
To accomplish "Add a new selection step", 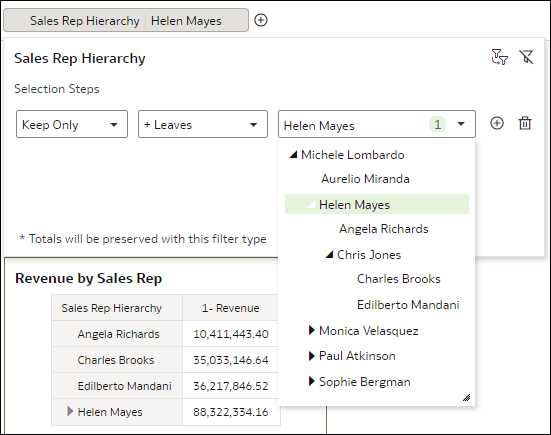I will pyautogui.click(x=497, y=123).
